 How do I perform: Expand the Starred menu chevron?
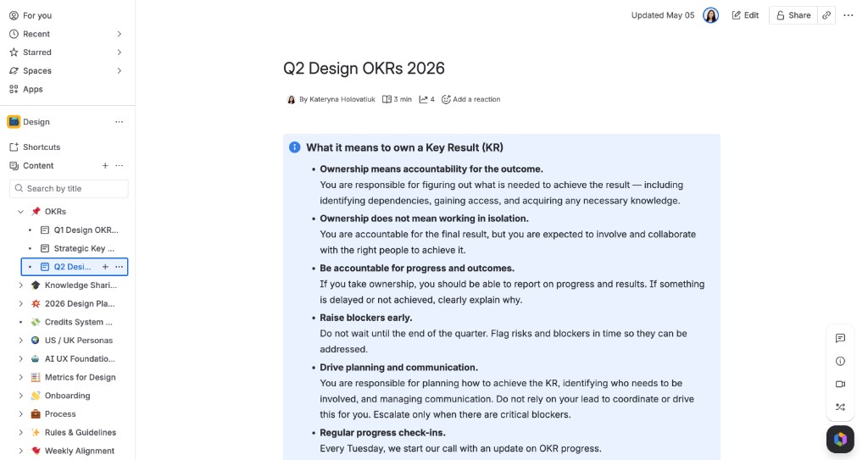119,52
